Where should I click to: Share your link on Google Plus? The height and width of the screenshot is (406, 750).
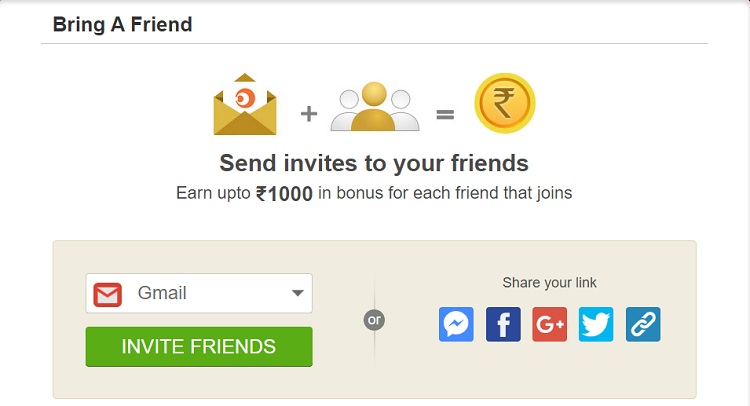[x=550, y=324]
